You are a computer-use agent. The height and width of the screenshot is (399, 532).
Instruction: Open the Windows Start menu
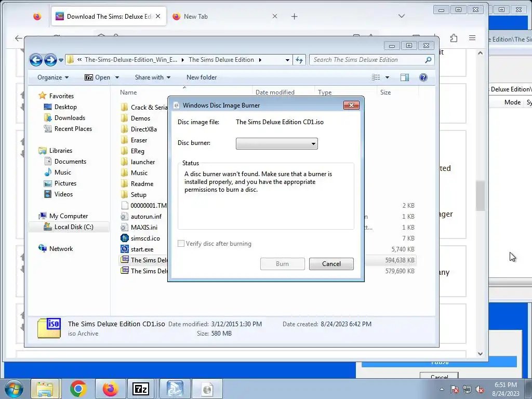[x=14, y=389]
